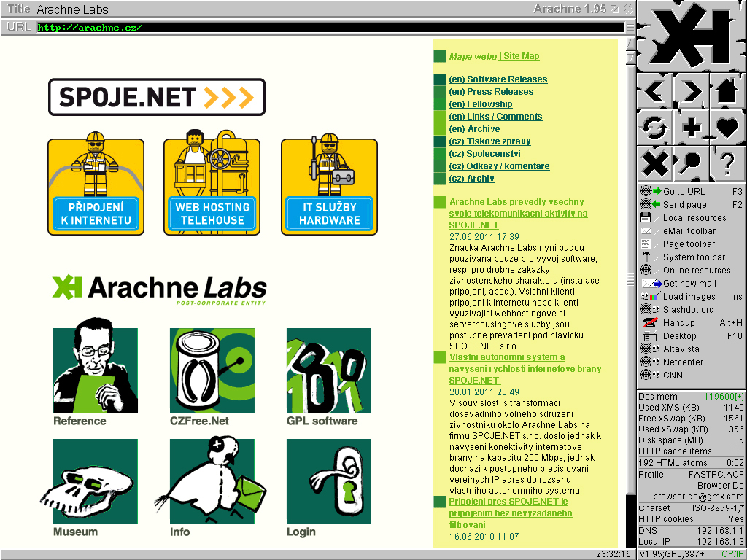Open the GPL software image
This screenshot has width=747, height=560.
click(329, 370)
